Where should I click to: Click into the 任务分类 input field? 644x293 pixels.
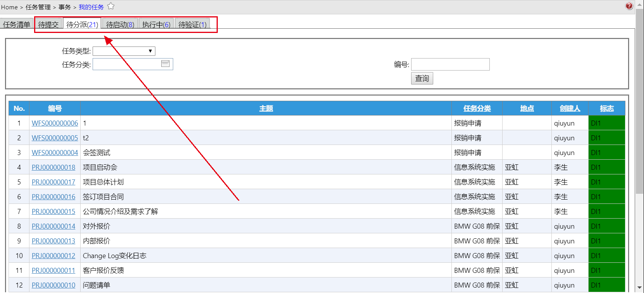(x=133, y=64)
